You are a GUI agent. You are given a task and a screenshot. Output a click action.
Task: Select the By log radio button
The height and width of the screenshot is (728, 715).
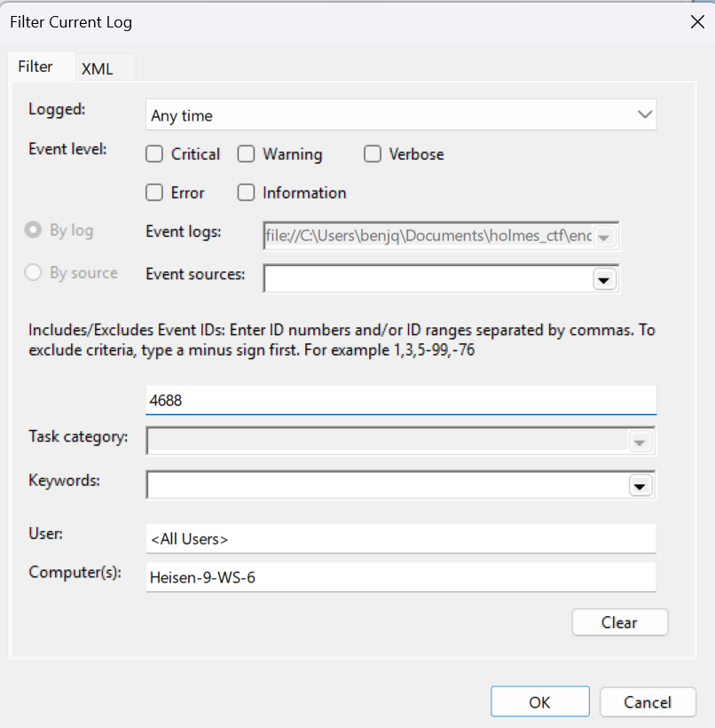34,231
